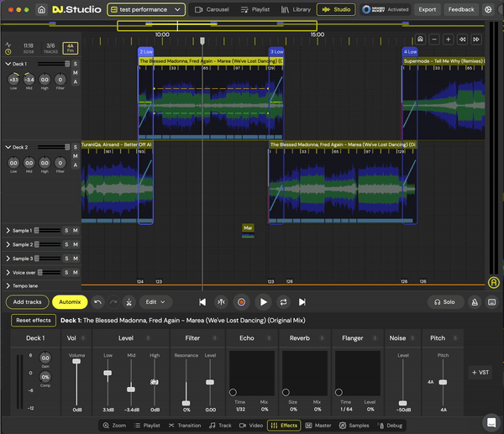Open the Edit dropdown menu
The height and width of the screenshot is (434, 504).
coord(155,301)
